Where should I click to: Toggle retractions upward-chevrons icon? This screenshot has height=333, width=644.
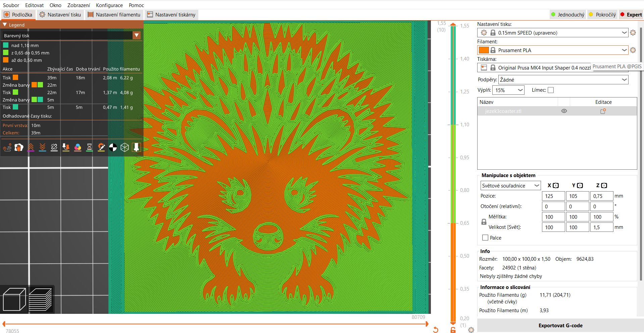pyautogui.click(x=31, y=147)
